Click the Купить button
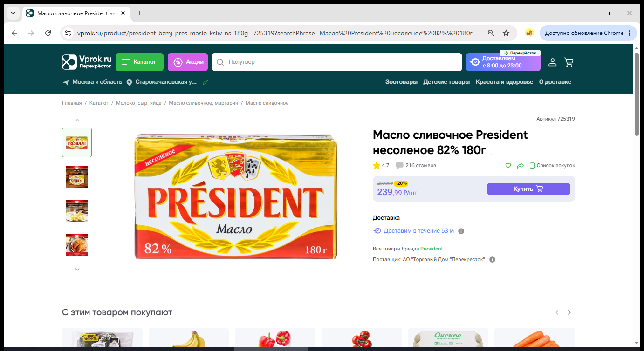The image size is (644, 351). coord(528,189)
